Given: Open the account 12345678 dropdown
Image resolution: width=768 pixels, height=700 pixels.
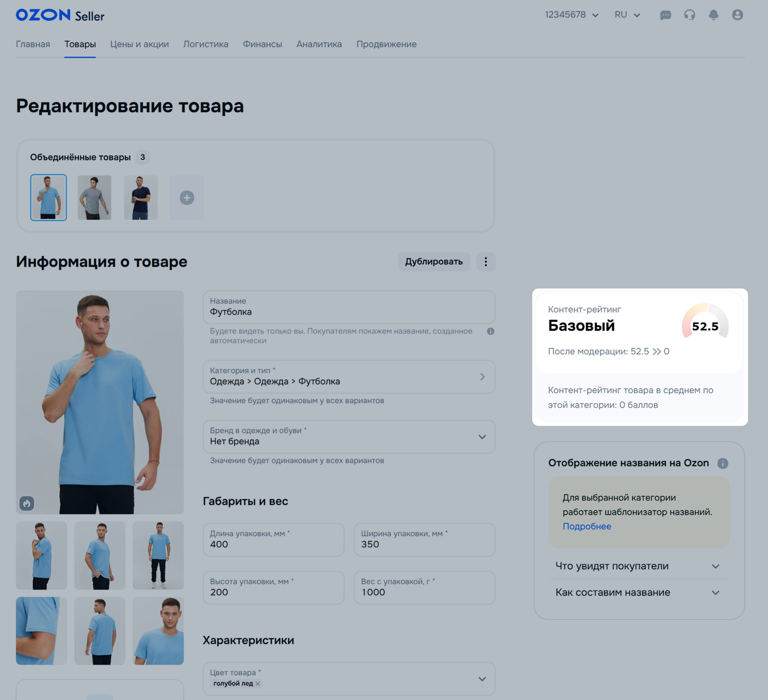Looking at the screenshot, I should coord(571,15).
